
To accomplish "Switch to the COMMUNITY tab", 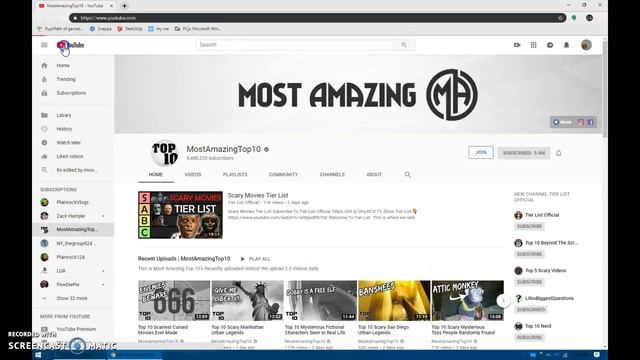I will click(x=283, y=174).
